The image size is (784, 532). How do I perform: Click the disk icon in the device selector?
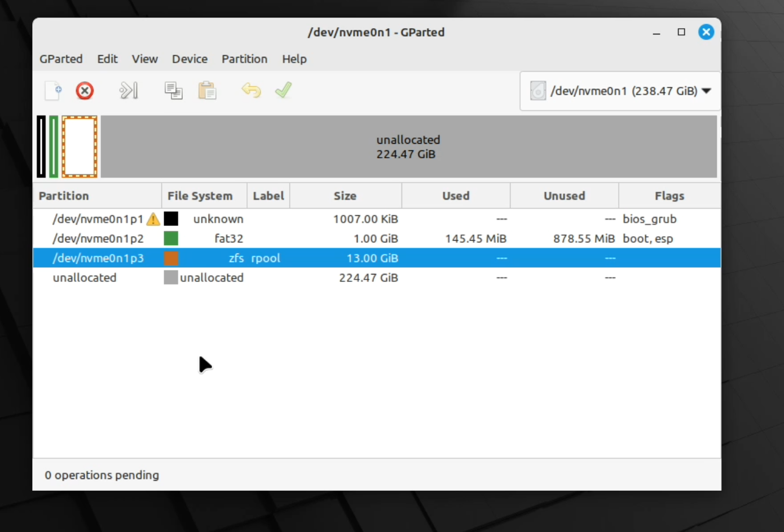tap(538, 91)
